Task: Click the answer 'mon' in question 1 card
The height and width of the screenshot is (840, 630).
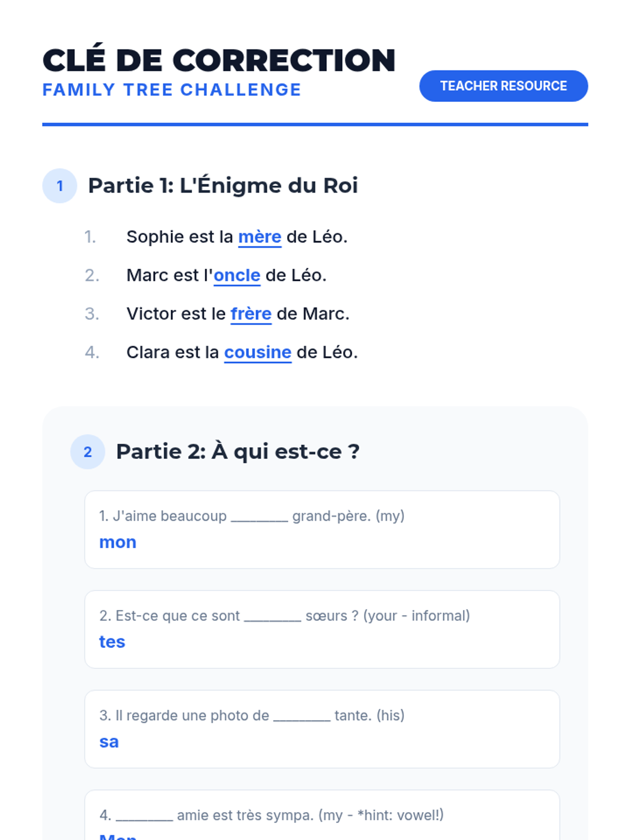Action: click(118, 542)
